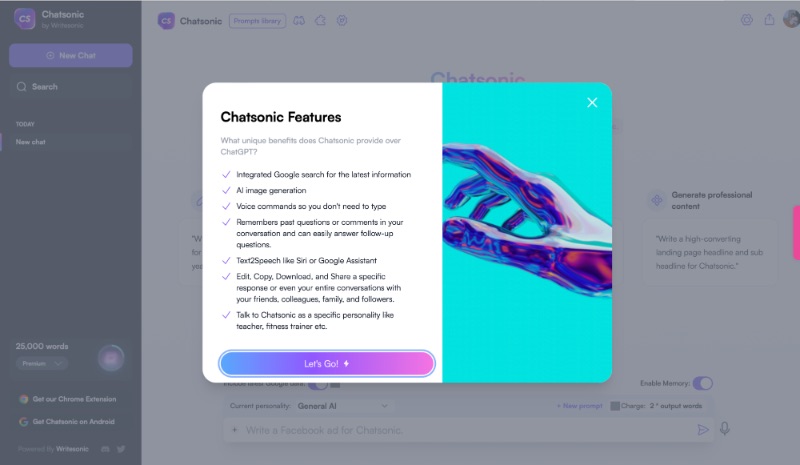Screen dimensions: 800x465
Task: Open the Writesonic link in sidebar footer
Action: pyautogui.click(x=72, y=449)
